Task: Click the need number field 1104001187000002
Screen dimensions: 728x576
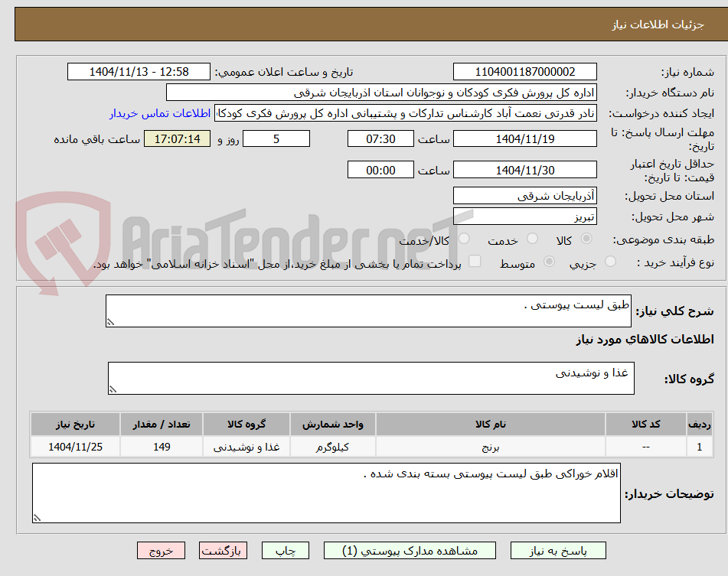Action: pos(525,72)
